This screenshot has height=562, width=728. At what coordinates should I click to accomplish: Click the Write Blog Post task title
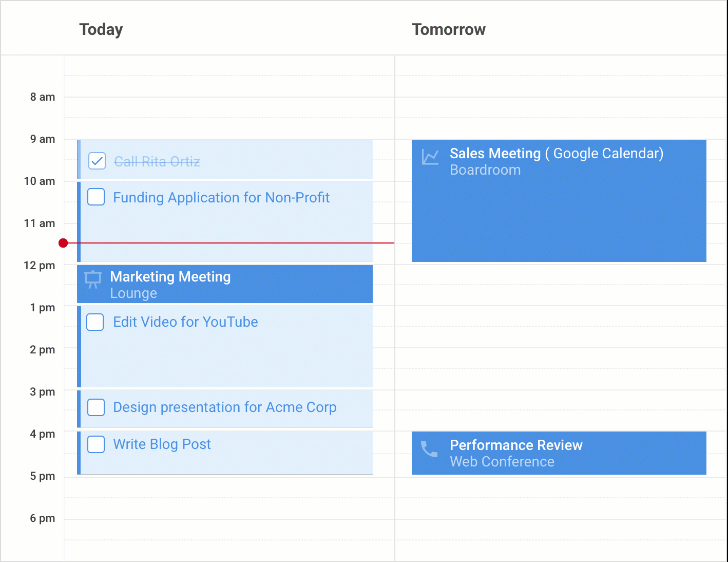162,444
